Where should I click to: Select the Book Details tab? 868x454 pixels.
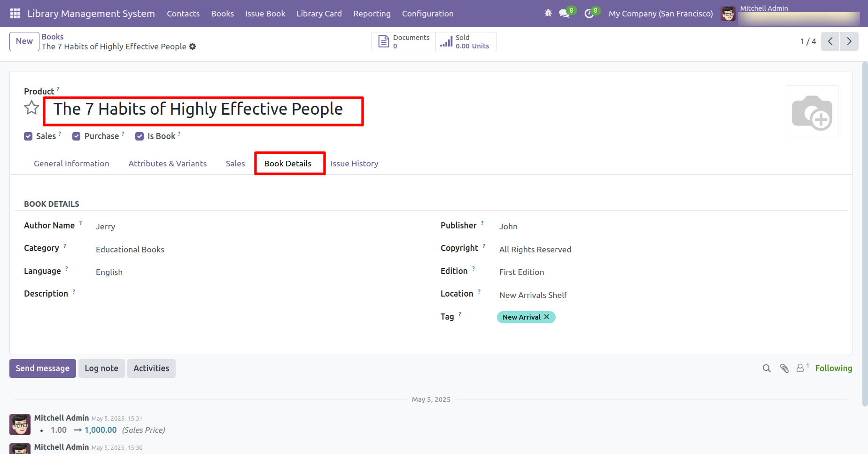click(x=288, y=164)
